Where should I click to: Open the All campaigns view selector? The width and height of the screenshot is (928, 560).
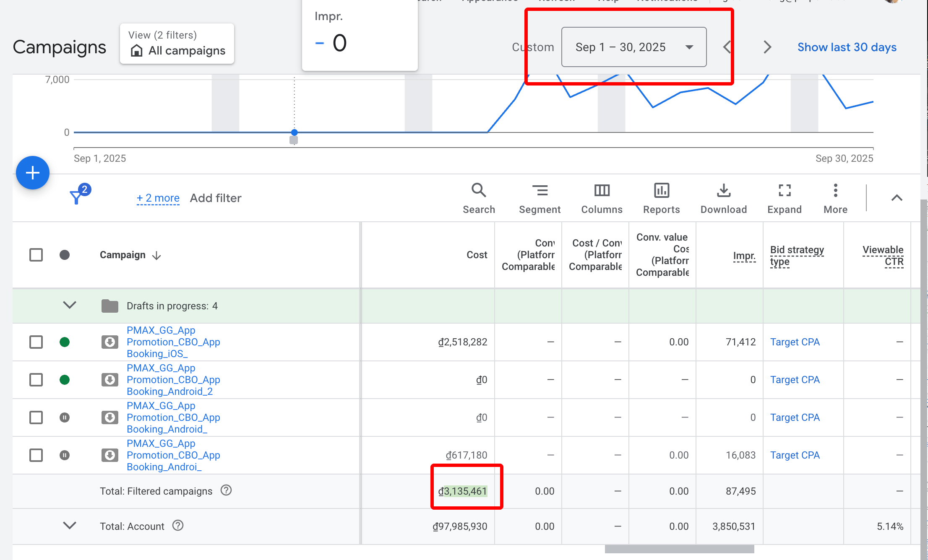pos(177,44)
